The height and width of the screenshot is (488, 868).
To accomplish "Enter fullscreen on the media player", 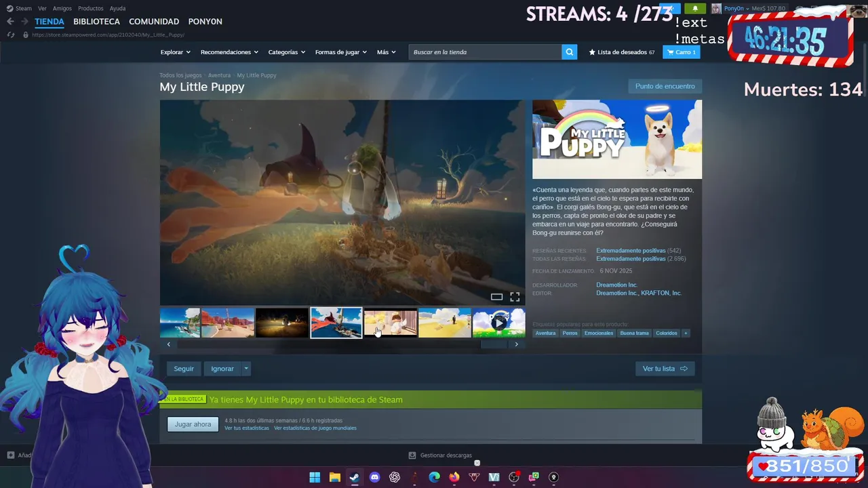I will (515, 297).
